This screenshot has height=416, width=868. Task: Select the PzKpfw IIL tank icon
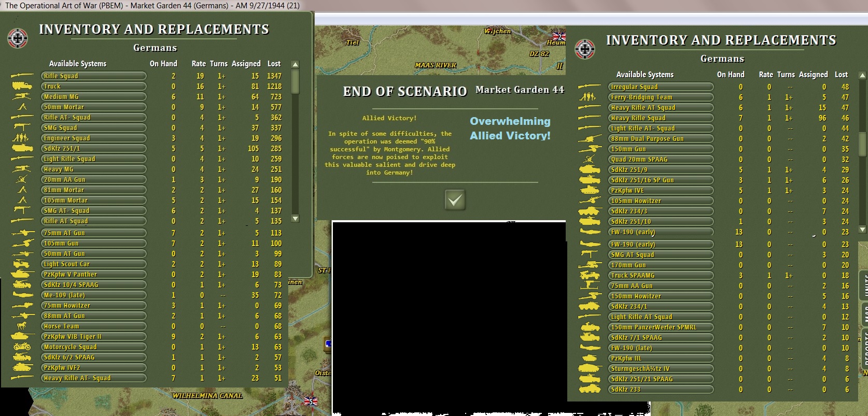(589, 358)
